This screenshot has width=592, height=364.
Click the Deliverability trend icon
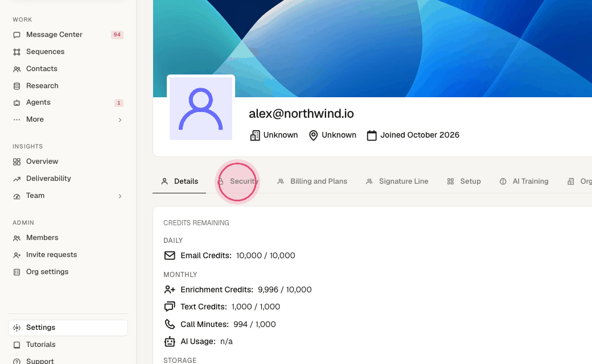point(17,179)
